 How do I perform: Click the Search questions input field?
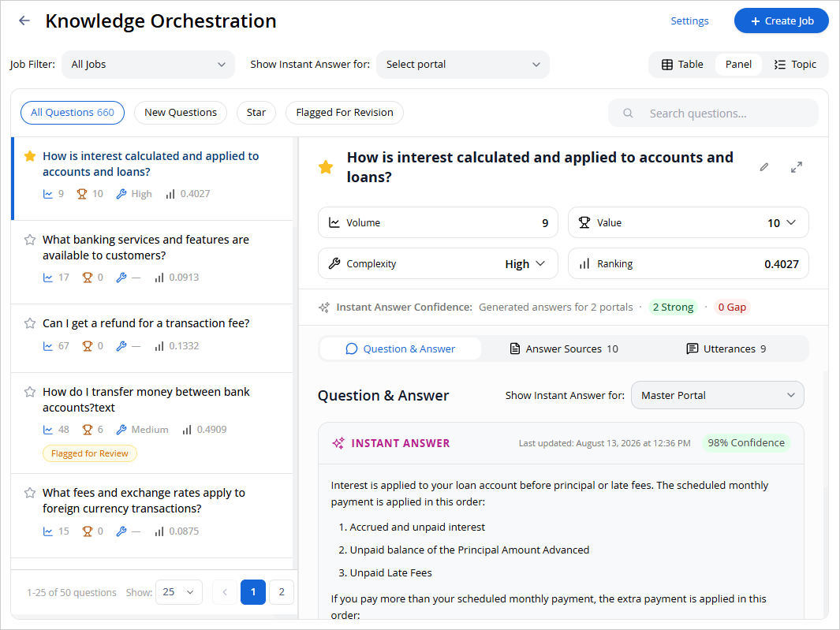point(713,113)
